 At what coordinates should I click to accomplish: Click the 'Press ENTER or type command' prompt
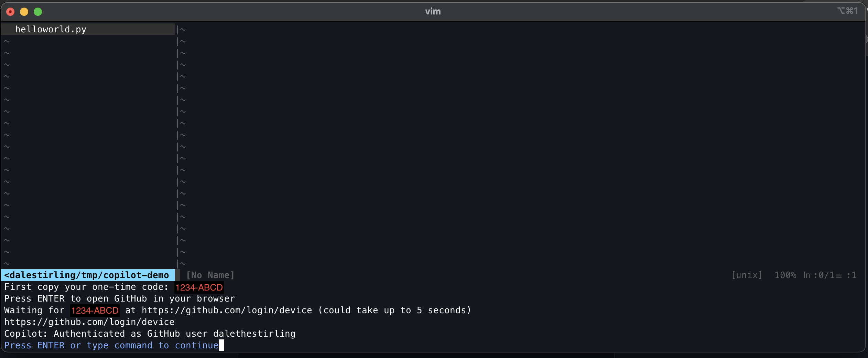pyautogui.click(x=111, y=346)
